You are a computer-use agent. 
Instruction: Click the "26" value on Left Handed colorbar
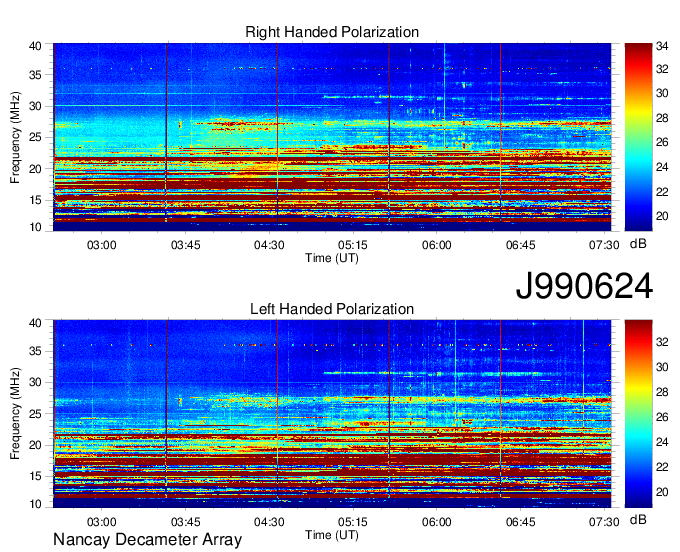click(662, 417)
